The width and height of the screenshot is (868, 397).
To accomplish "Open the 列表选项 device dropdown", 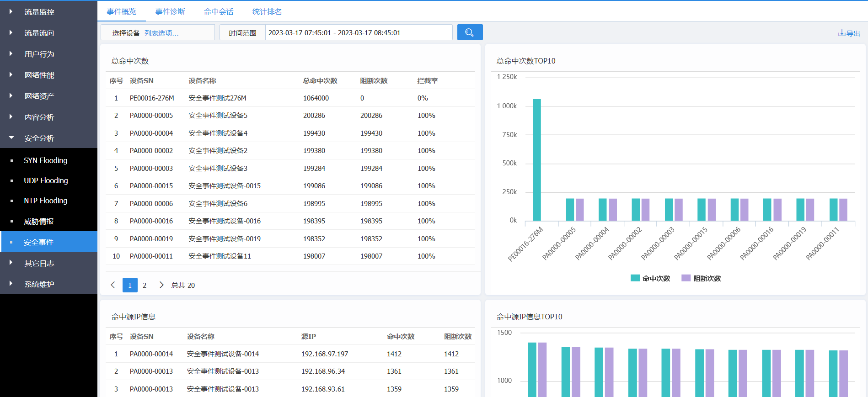I will [161, 33].
